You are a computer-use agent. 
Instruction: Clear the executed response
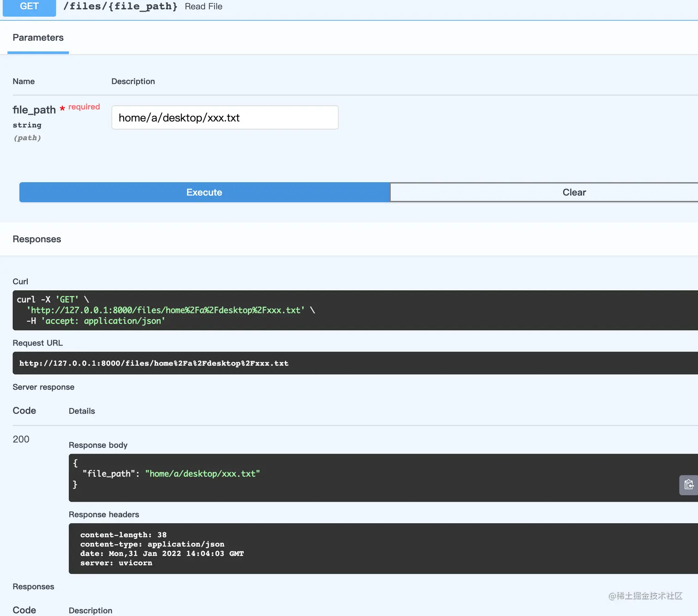click(544, 192)
